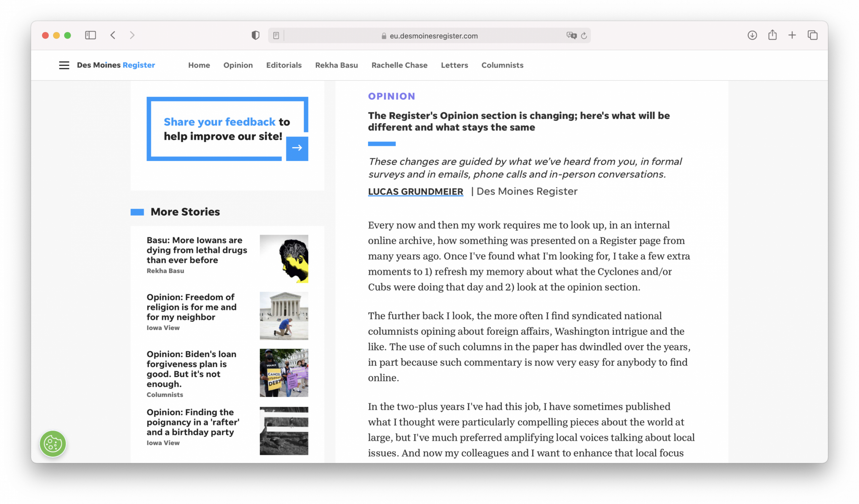The image size is (859, 504).
Task: Click the student debt protest thumbnail
Action: coord(284,373)
